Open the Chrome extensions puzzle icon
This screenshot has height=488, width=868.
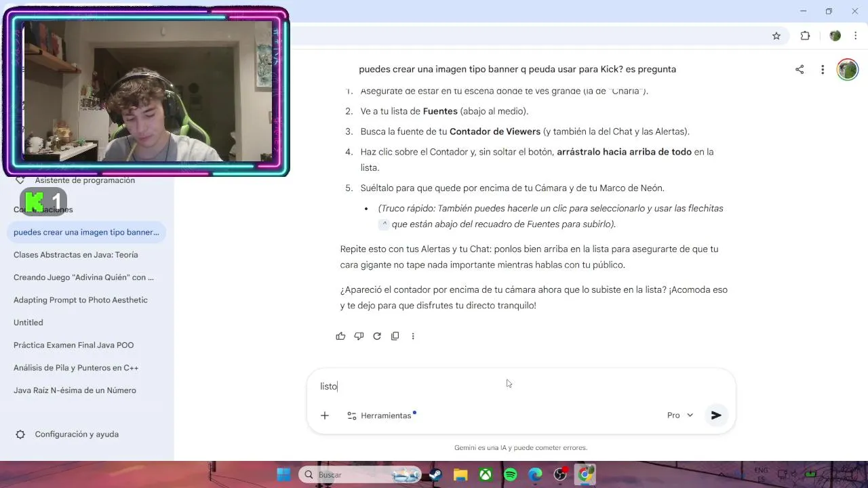tap(806, 36)
